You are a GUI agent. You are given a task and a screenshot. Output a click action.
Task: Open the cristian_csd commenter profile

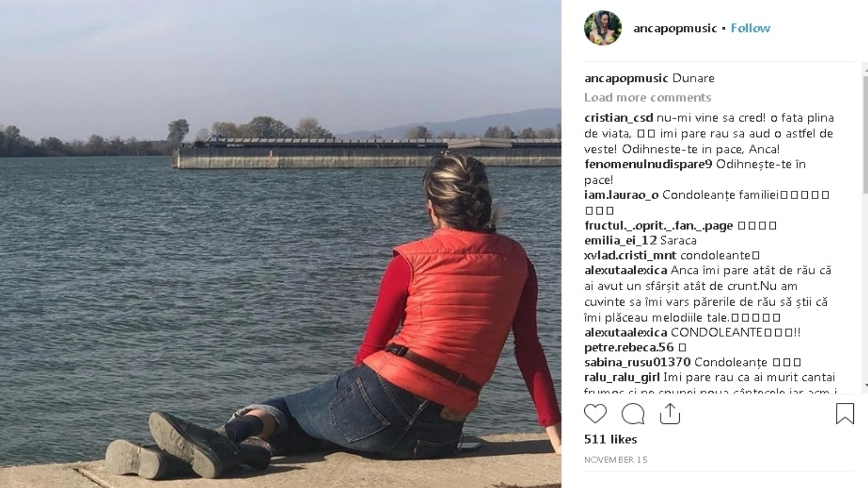click(x=618, y=118)
